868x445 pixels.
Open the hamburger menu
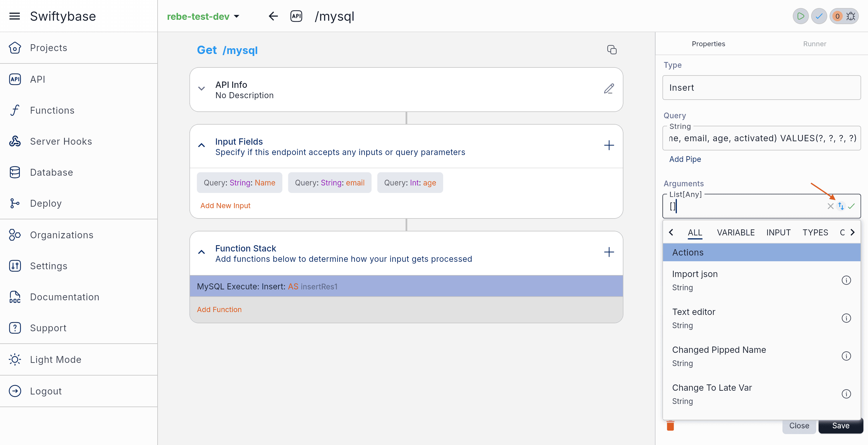click(14, 16)
